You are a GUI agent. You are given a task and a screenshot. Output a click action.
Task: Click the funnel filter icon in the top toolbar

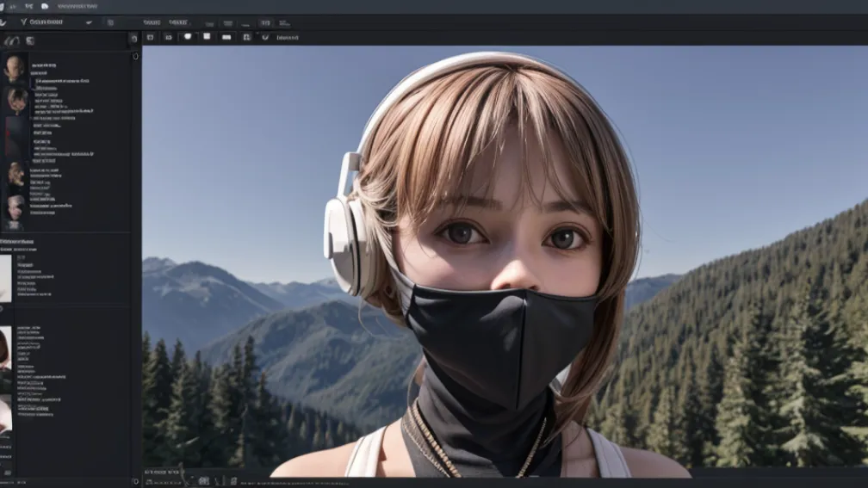coord(23,22)
